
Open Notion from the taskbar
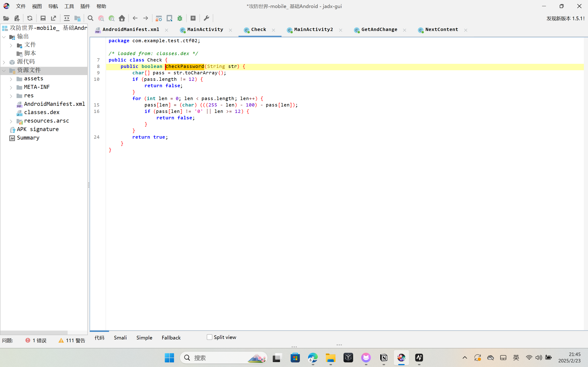pyautogui.click(x=384, y=358)
